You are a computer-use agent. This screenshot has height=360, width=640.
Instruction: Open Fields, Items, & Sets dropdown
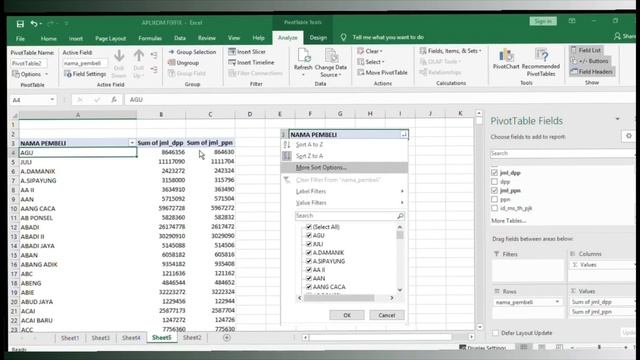[480, 51]
